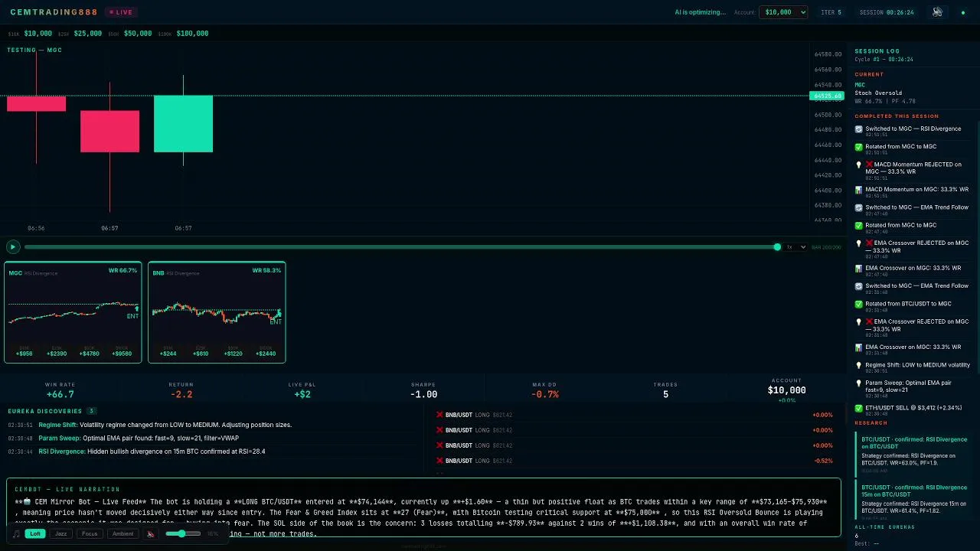Open the BNB RSI Divergence mini chart
Screen dimensions: 980x551
(217, 312)
